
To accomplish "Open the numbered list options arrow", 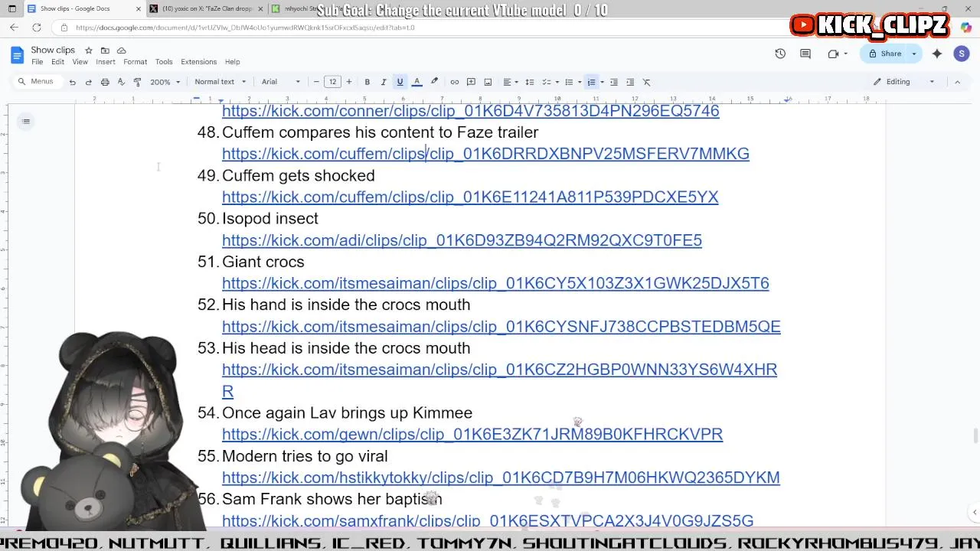I will point(602,82).
